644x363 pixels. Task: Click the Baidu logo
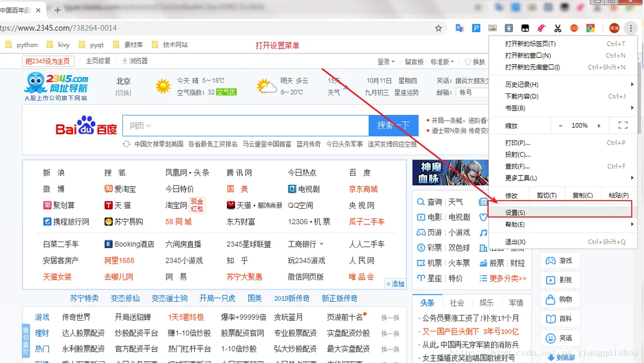click(86, 127)
